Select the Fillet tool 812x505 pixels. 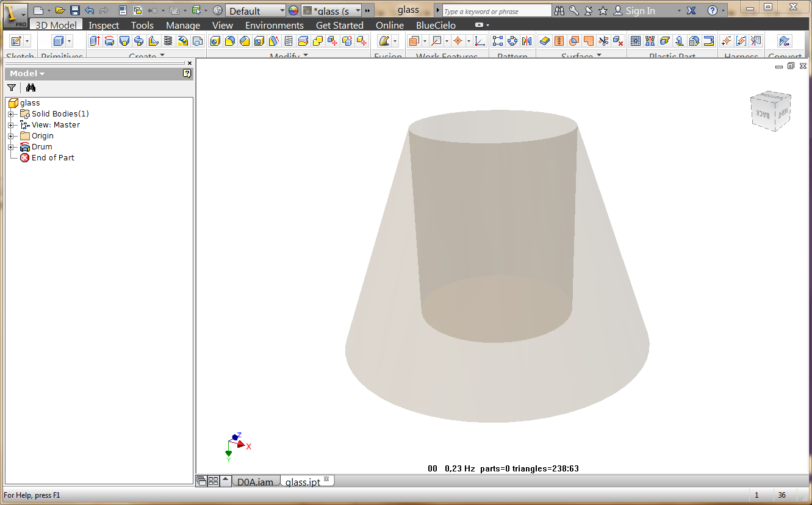click(x=230, y=41)
